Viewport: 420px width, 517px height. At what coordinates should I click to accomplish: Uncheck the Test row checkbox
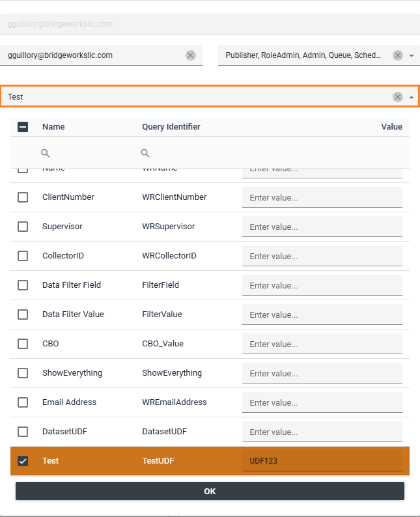tap(23, 461)
